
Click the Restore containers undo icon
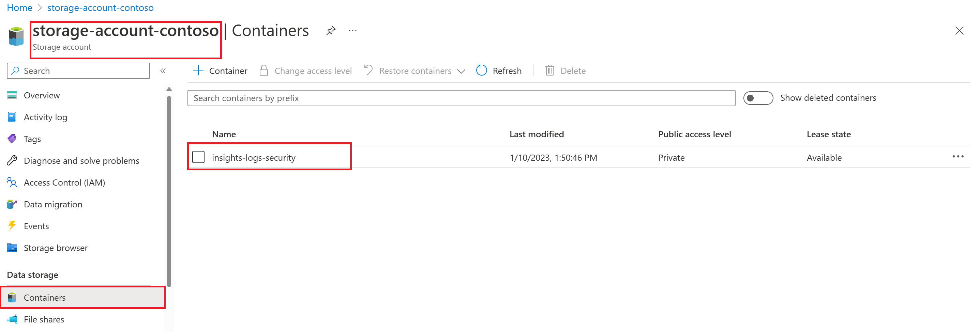(368, 70)
